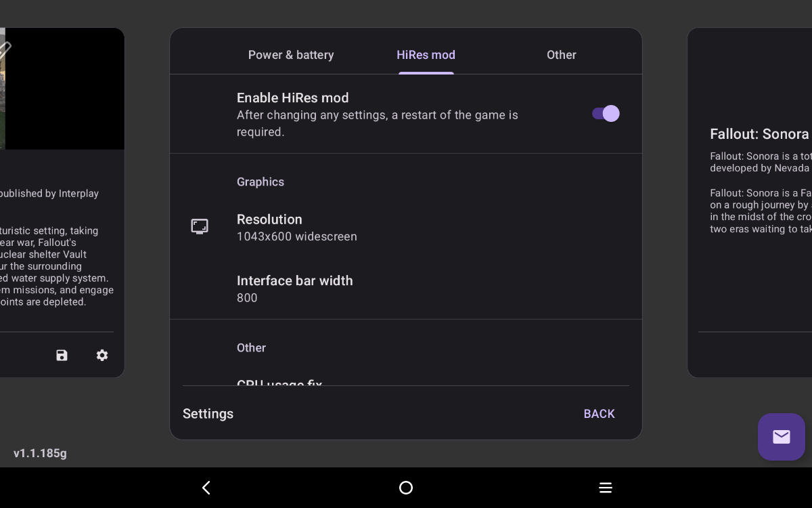The width and height of the screenshot is (812, 508).
Task: Disable the Enable HiRes mod switch
Action: tap(604, 114)
